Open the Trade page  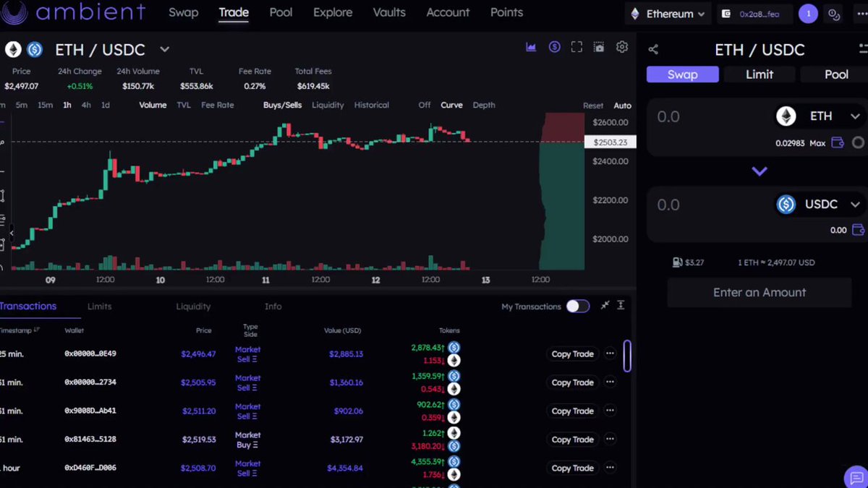point(234,12)
